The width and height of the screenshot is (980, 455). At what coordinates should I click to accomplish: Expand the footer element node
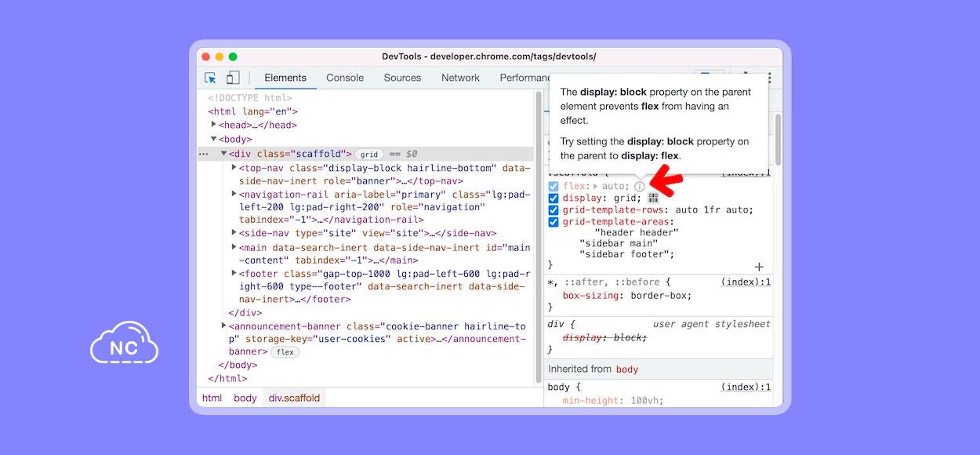pos(234,273)
